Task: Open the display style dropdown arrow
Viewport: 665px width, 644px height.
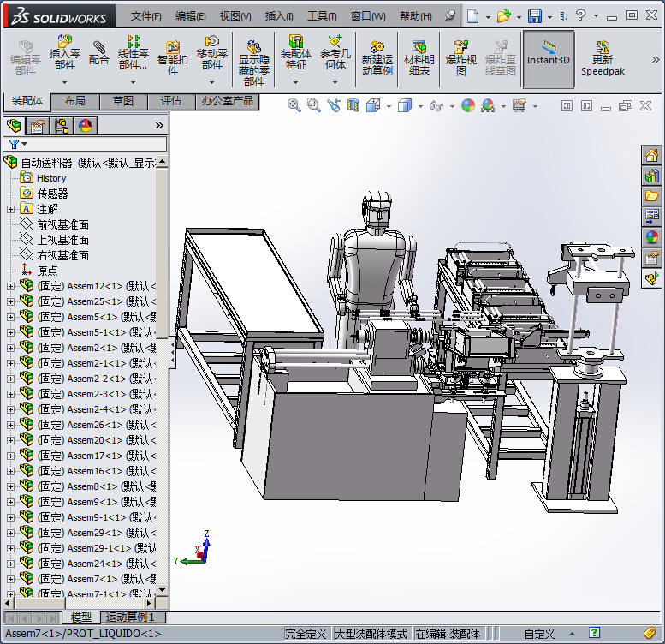Action: [420, 106]
